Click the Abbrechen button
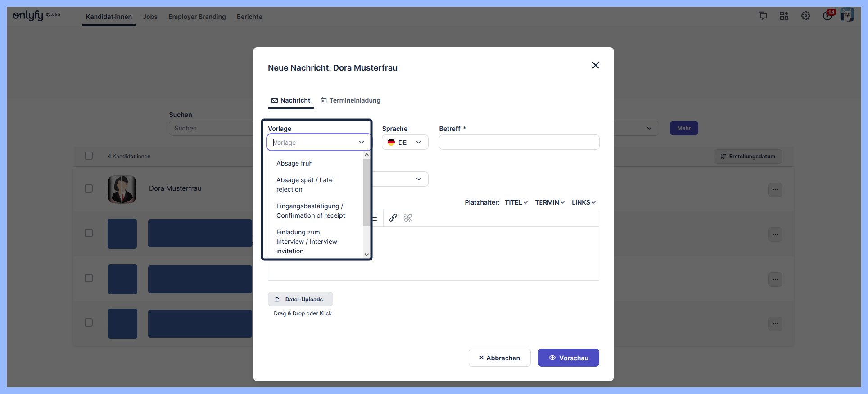This screenshot has height=394, width=868. [x=499, y=358]
